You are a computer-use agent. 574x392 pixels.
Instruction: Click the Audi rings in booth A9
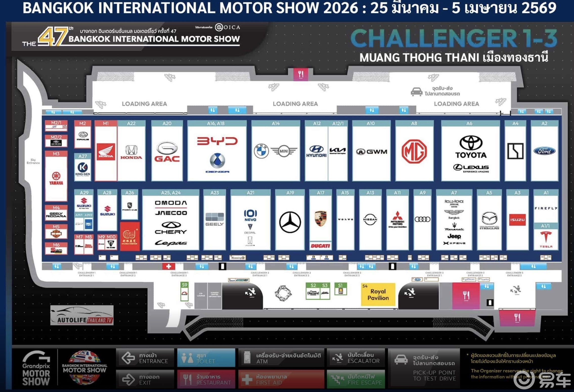coord(422,219)
